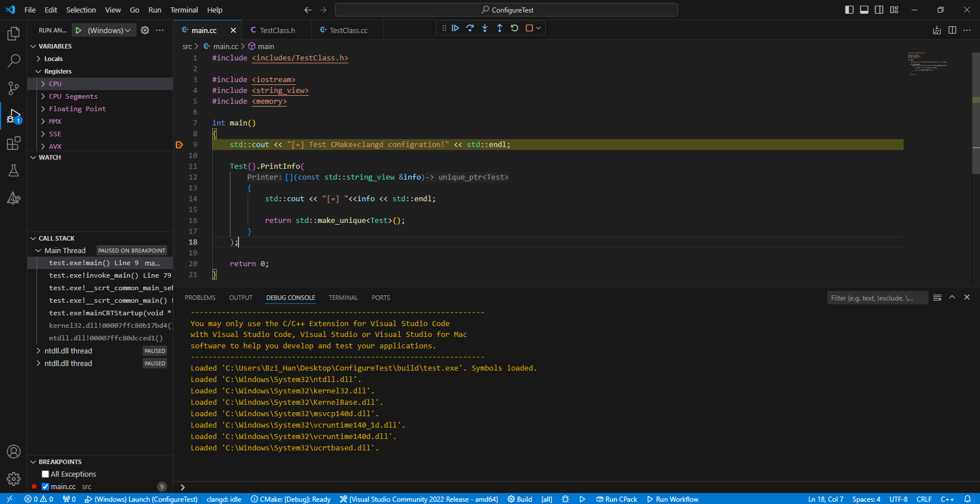
Task: Maximize the panel with the chevron up
Action: point(952,298)
